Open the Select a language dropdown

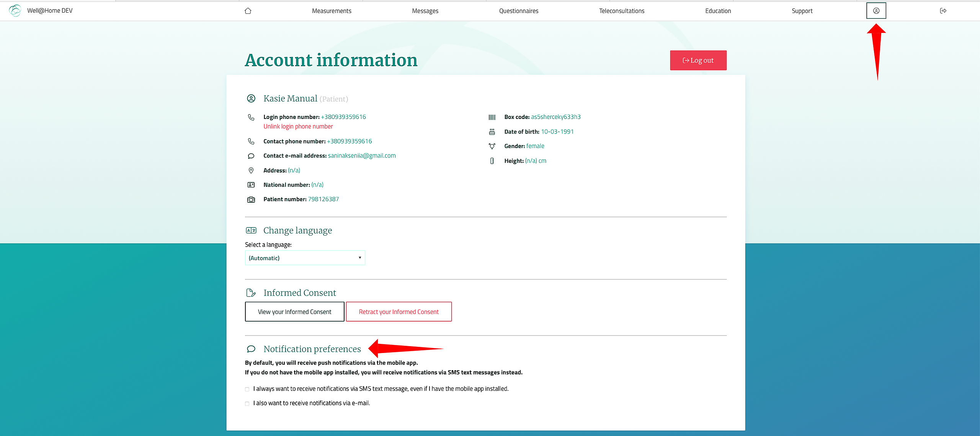[x=305, y=258]
